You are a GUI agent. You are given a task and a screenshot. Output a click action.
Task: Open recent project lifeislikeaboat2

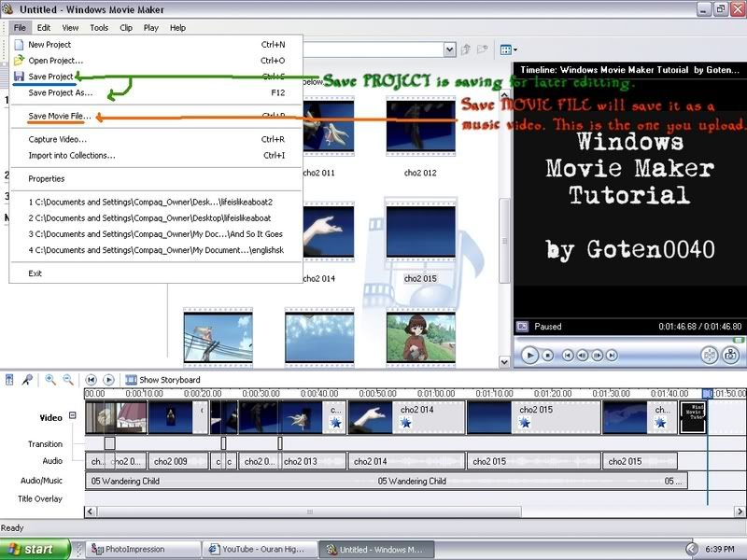[x=156, y=203]
